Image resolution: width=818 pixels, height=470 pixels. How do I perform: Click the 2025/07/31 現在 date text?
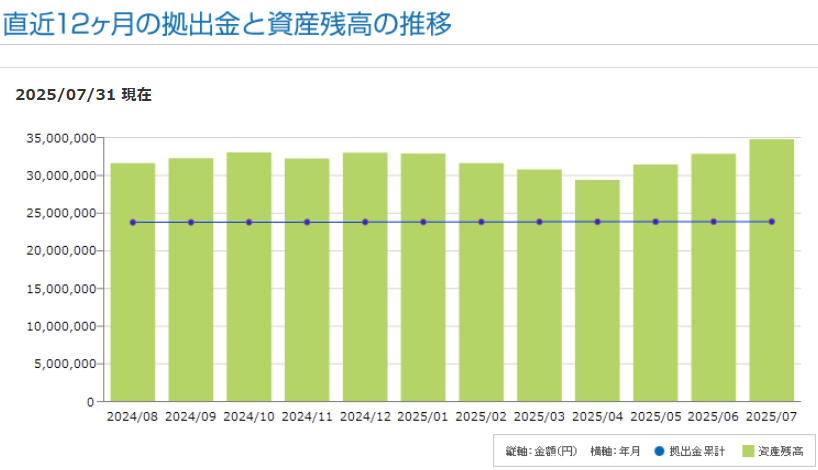84,95
